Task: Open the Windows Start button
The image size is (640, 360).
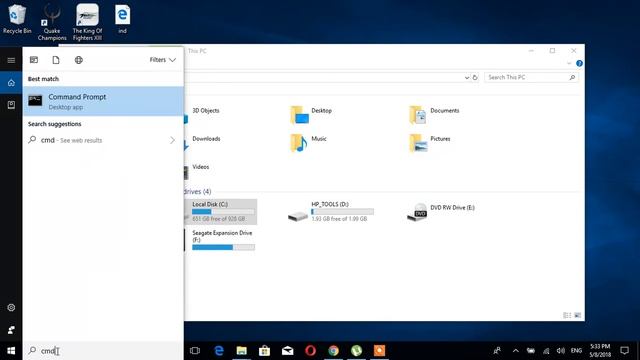Action: point(11,351)
